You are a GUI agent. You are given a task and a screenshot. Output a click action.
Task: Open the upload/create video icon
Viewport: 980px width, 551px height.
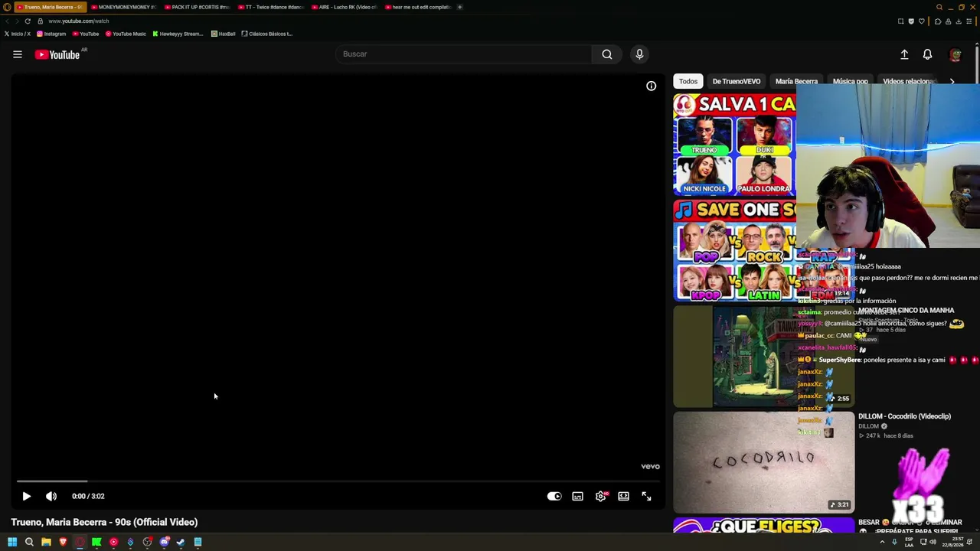(904, 54)
